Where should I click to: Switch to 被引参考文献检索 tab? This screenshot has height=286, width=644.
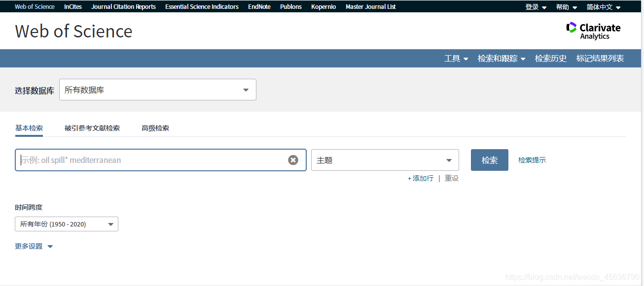coord(92,128)
